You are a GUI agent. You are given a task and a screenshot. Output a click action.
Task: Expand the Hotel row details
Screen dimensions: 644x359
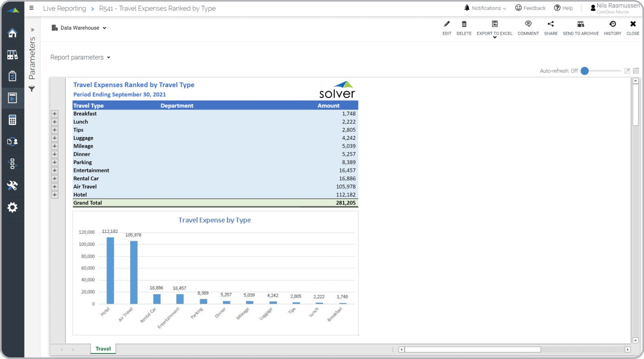click(55, 195)
